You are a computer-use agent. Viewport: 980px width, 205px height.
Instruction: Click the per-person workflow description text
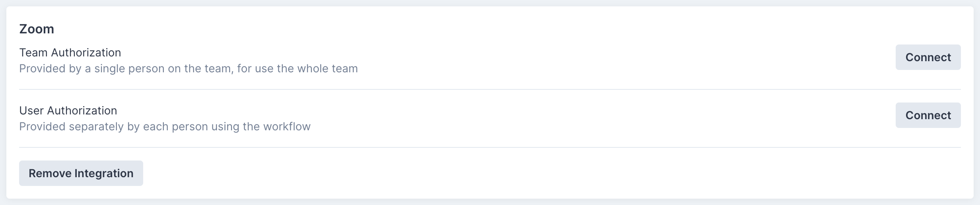point(165,127)
